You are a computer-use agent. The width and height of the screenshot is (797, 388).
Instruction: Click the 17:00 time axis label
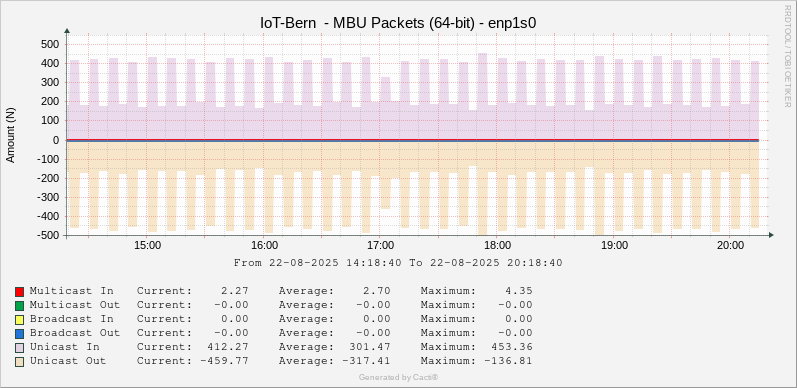(x=381, y=246)
